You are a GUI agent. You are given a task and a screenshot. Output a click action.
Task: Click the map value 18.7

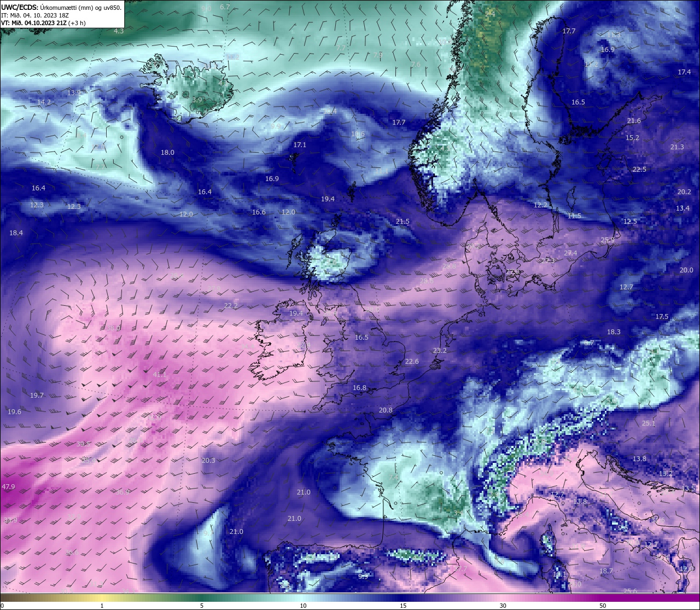pos(606,571)
